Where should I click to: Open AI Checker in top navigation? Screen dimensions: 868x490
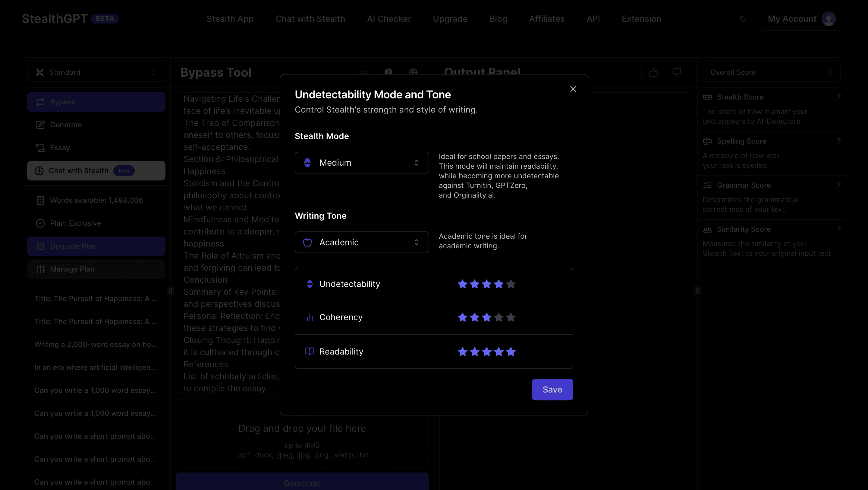tap(389, 19)
